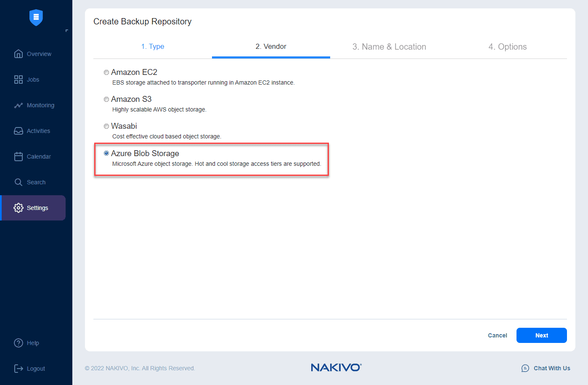Screen dimensions: 588x385
Task: Click the Search magnifier icon
Action: point(19,182)
